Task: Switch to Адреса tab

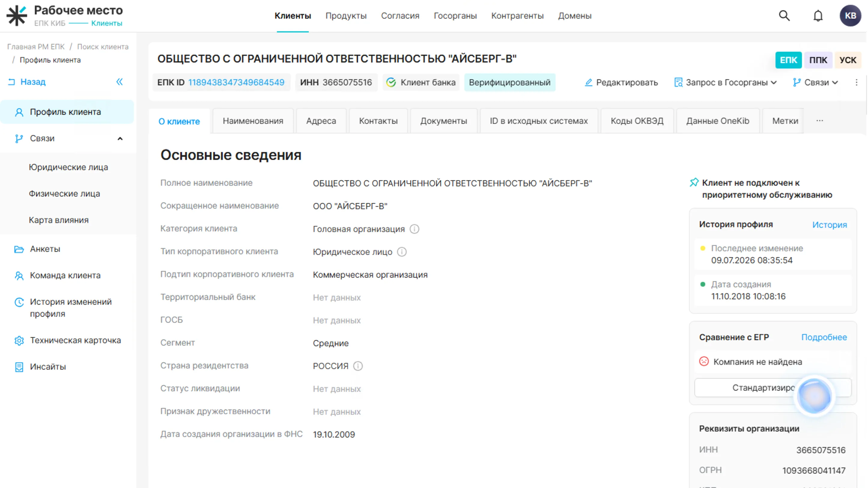Action: [x=321, y=121]
